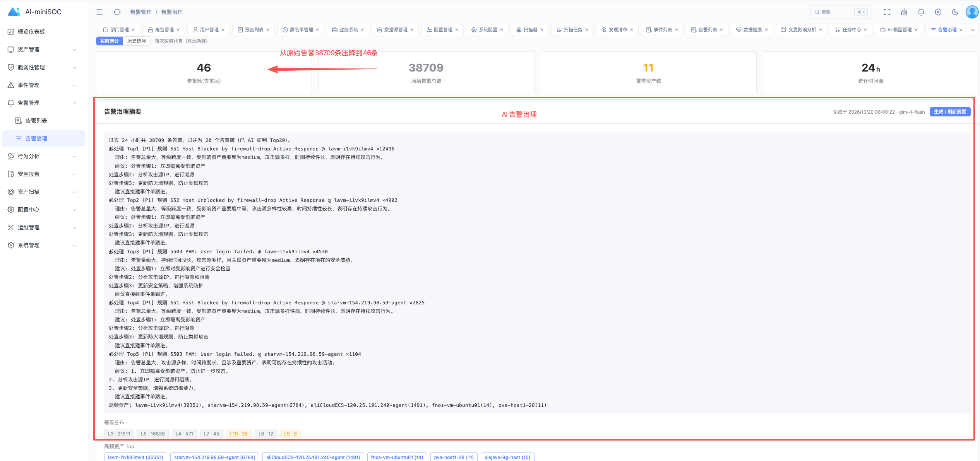Switch to 实时聚合 mode
This screenshot has width=980, height=461.
[110, 41]
